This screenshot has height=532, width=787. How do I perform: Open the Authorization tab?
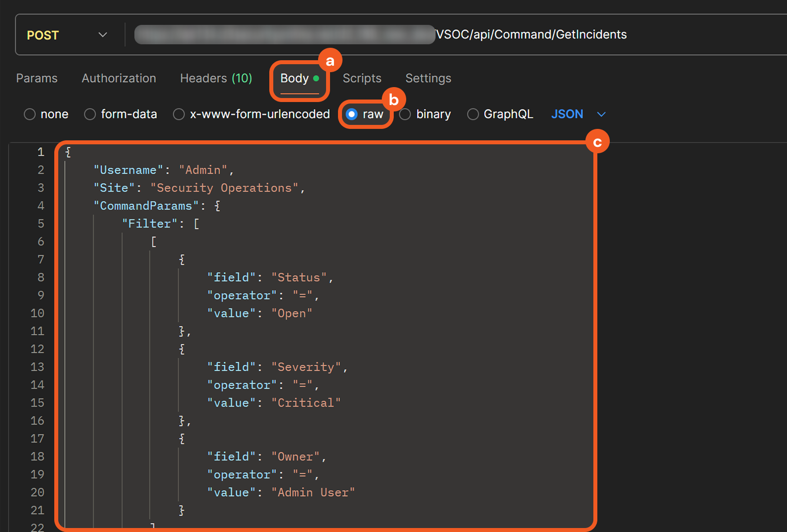point(118,78)
